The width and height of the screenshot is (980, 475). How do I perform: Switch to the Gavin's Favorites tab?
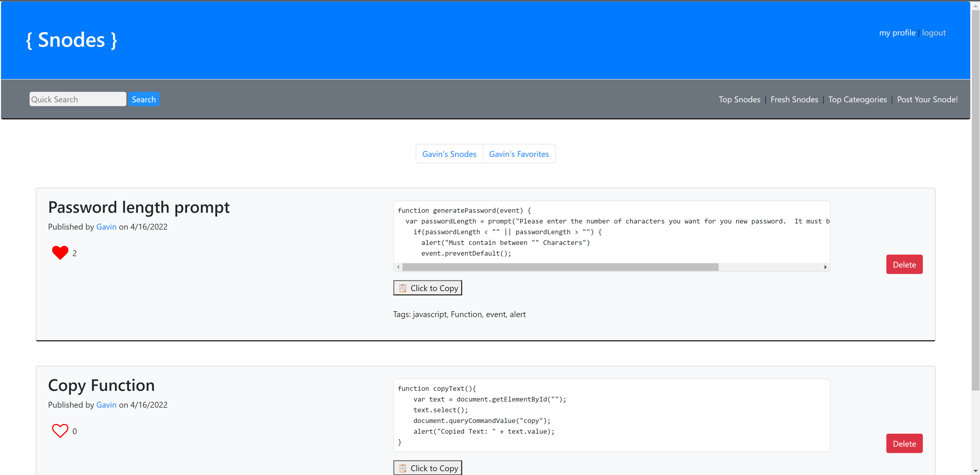pos(519,154)
